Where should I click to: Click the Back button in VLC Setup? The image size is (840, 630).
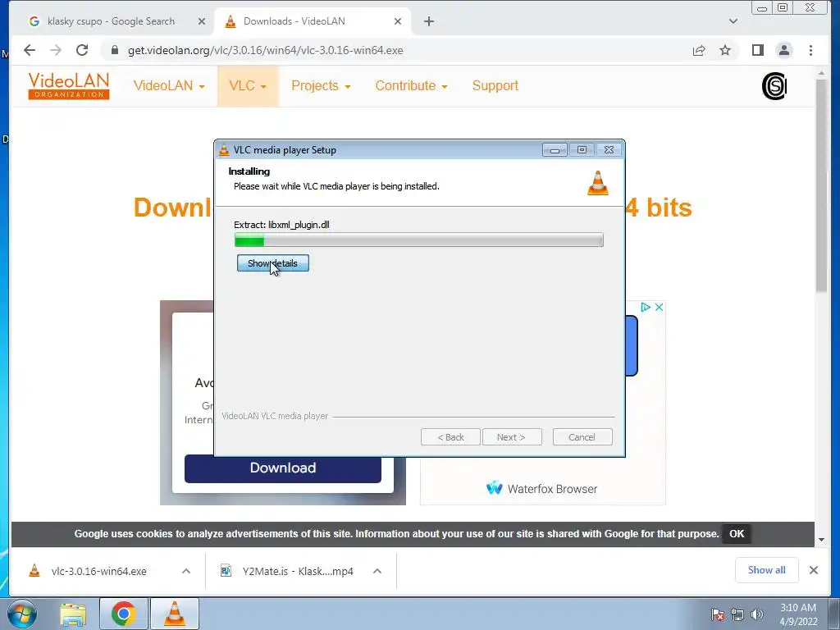(x=450, y=437)
